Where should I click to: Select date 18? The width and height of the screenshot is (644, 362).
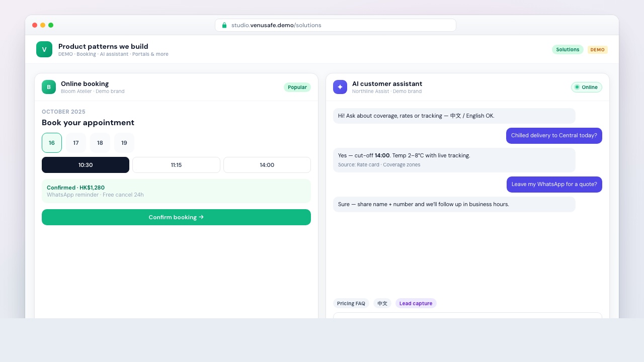pos(100,143)
